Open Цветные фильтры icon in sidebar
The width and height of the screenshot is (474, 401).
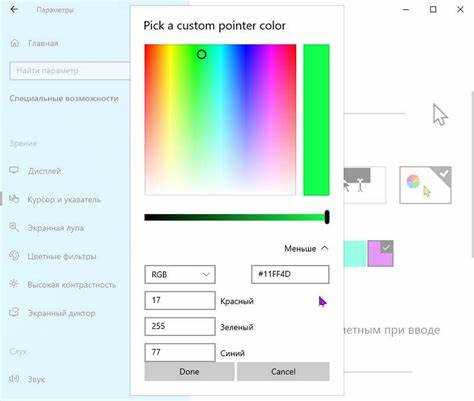[x=14, y=256]
